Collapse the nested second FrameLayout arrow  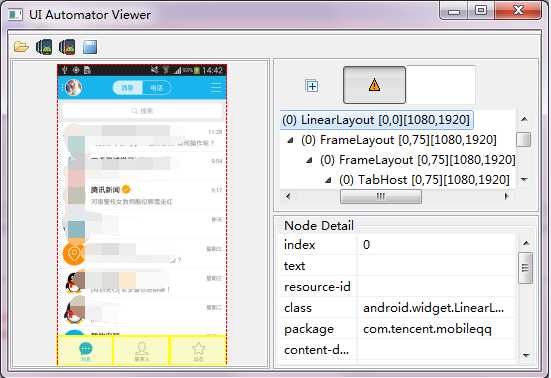coord(309,160)
